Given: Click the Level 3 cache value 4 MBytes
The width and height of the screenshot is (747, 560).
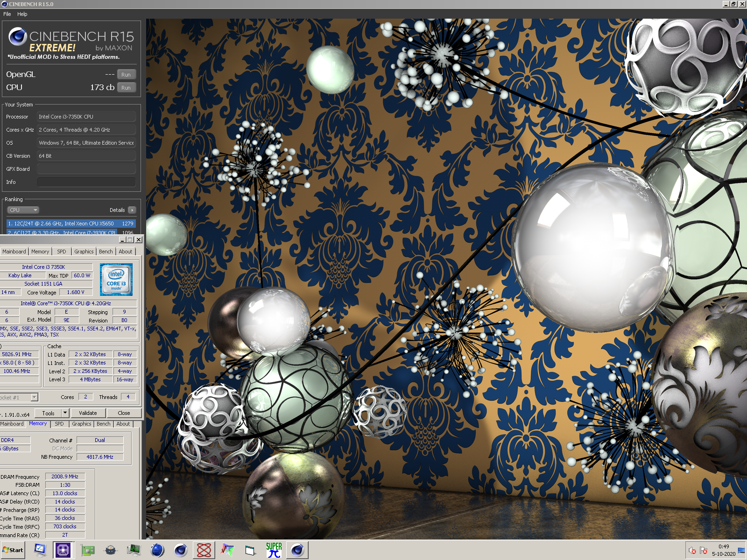Looking at the screenshot, I should [x=90, y=380].
